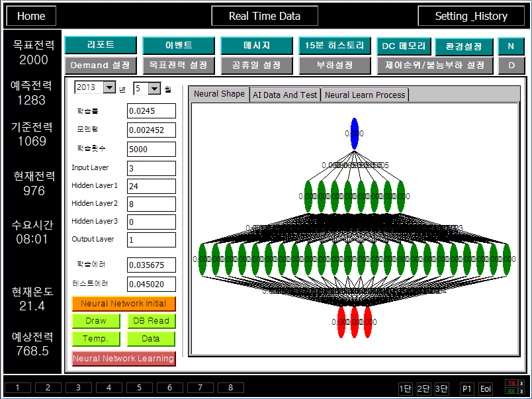Select bottom bar button 1
Viewport: 532px width, 399px height.
18,388
